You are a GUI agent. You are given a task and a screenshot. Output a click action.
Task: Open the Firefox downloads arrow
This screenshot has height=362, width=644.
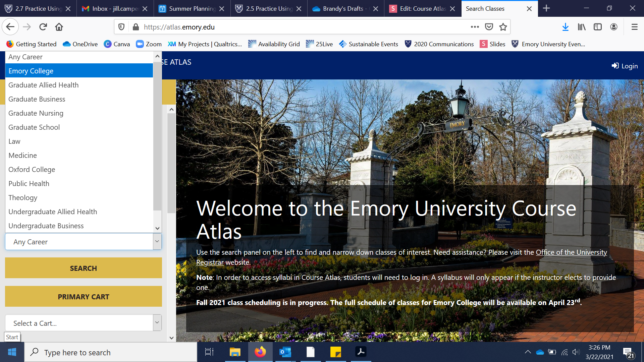[x=565, y=27]
